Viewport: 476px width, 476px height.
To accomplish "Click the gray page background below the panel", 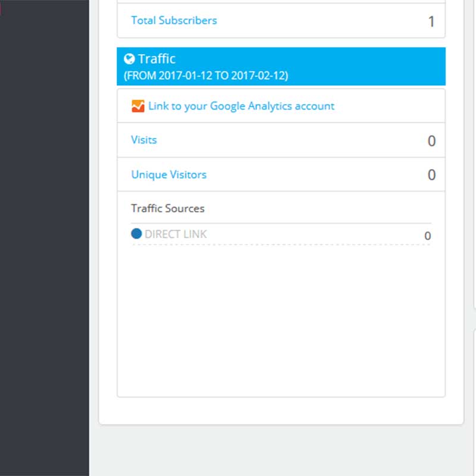I will 281,451.
